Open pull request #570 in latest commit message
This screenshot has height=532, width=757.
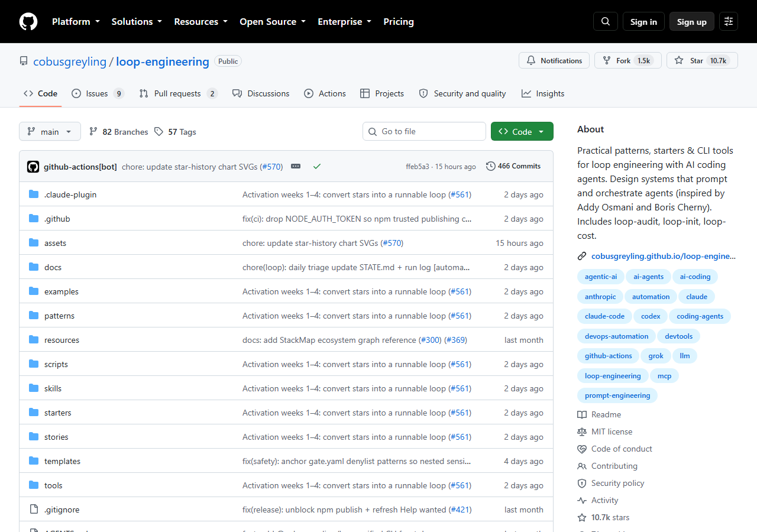click(272, 167)
